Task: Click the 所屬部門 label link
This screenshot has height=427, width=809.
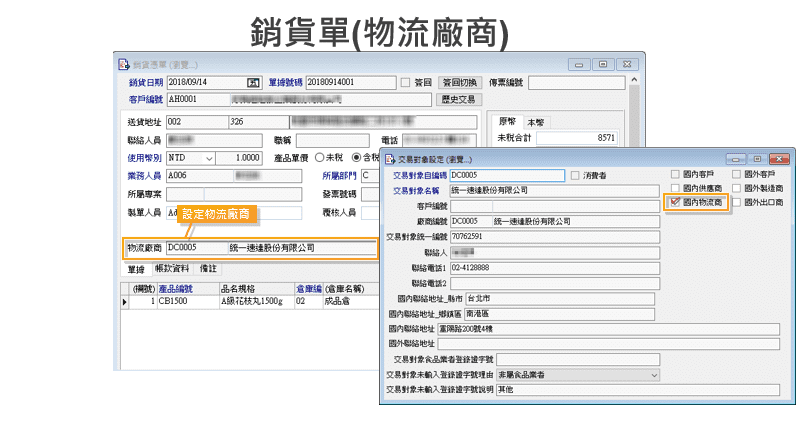Action: pos(339,176)
